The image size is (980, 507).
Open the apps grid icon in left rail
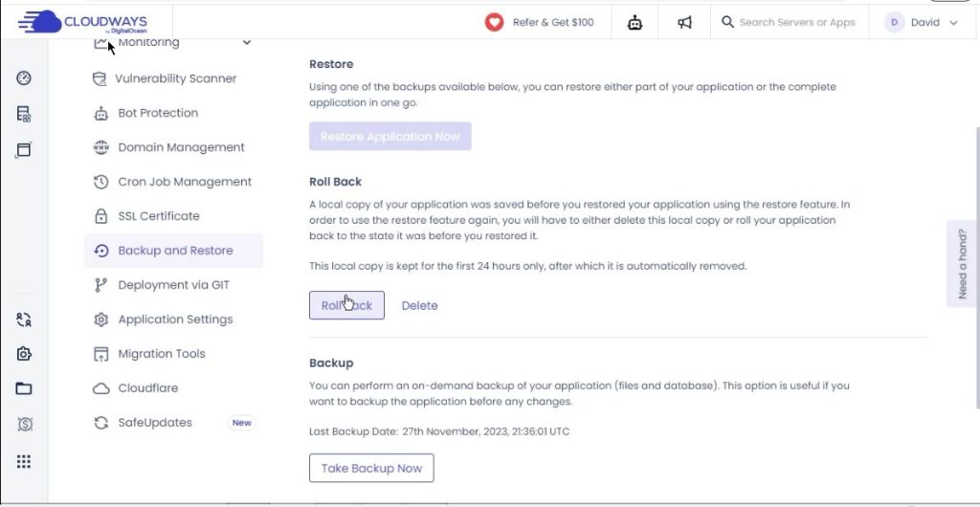tap(24, 461)
